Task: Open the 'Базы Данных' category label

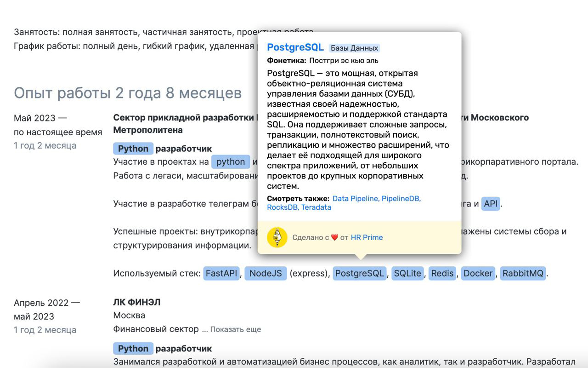Action: click(x=354, y=47)
